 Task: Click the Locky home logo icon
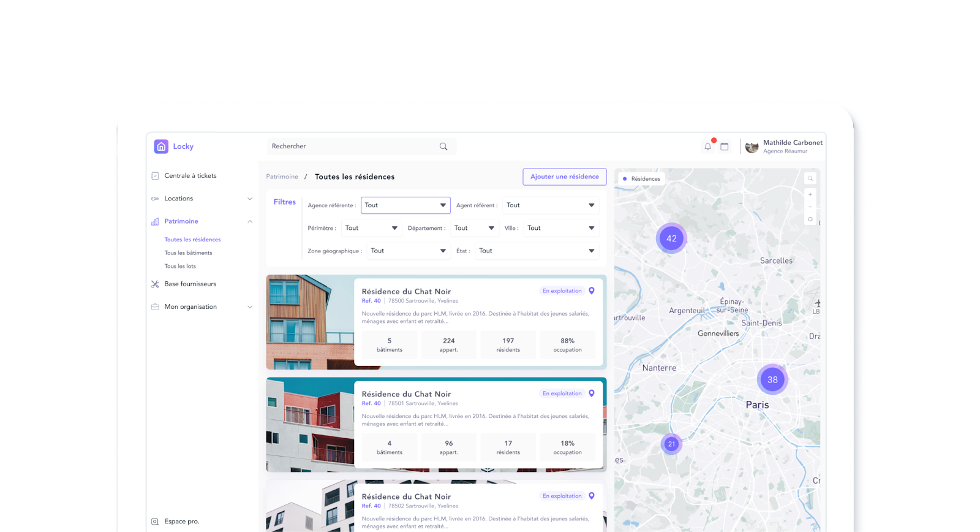click(161, 146)
